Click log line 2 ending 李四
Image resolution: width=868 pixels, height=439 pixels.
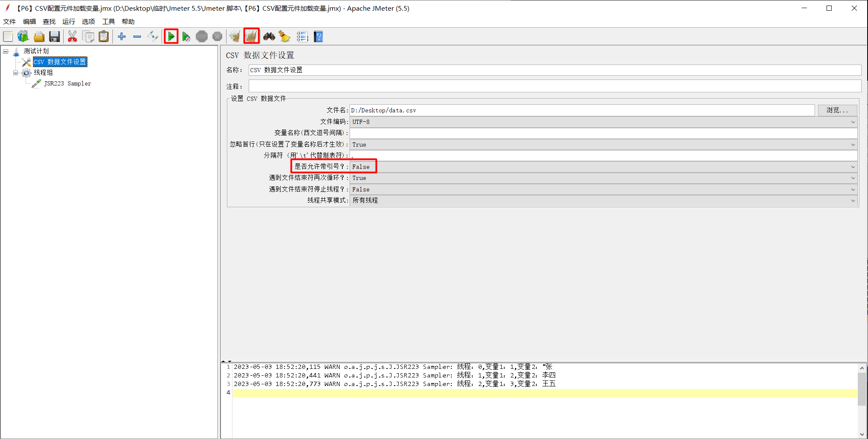coord(394,375)
